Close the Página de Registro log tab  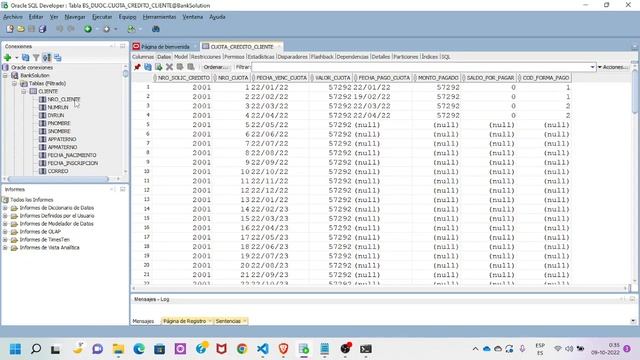(x=210, y=321)
